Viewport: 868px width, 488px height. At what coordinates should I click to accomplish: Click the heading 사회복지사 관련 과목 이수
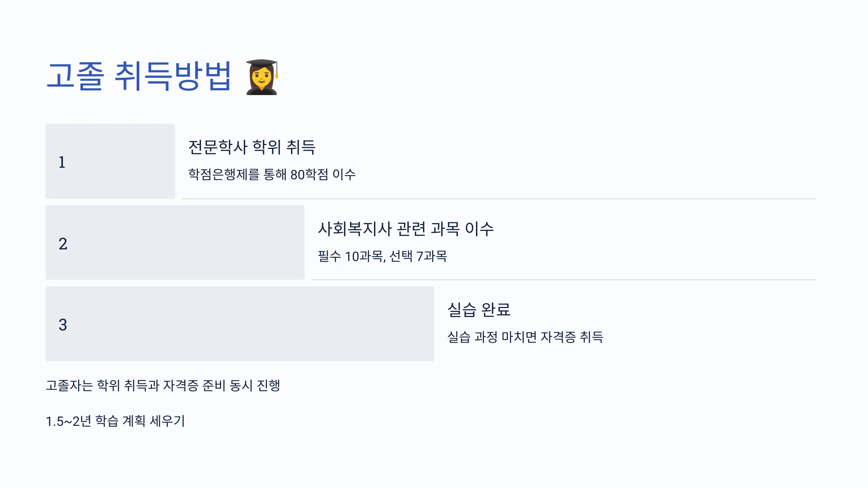[406, 229]
